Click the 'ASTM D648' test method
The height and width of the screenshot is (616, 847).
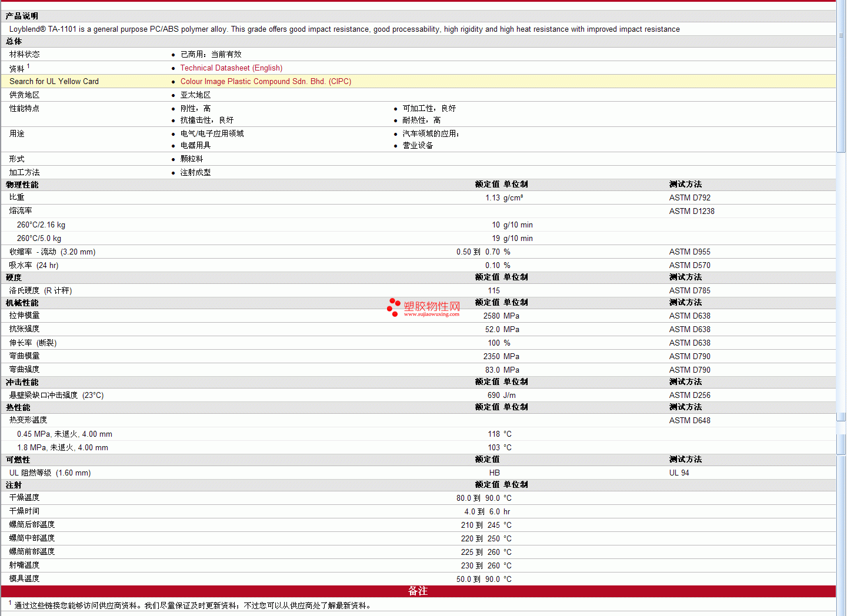tap(689, 420)
